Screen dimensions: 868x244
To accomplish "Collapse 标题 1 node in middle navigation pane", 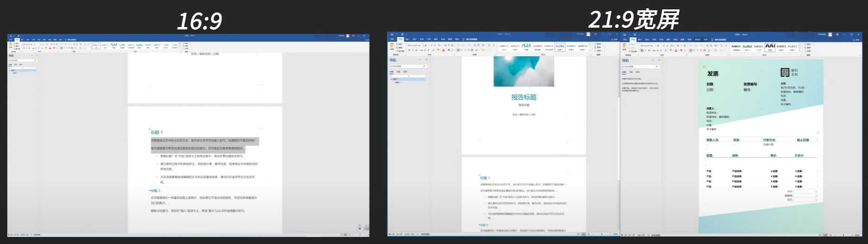I will click(391, 79).
